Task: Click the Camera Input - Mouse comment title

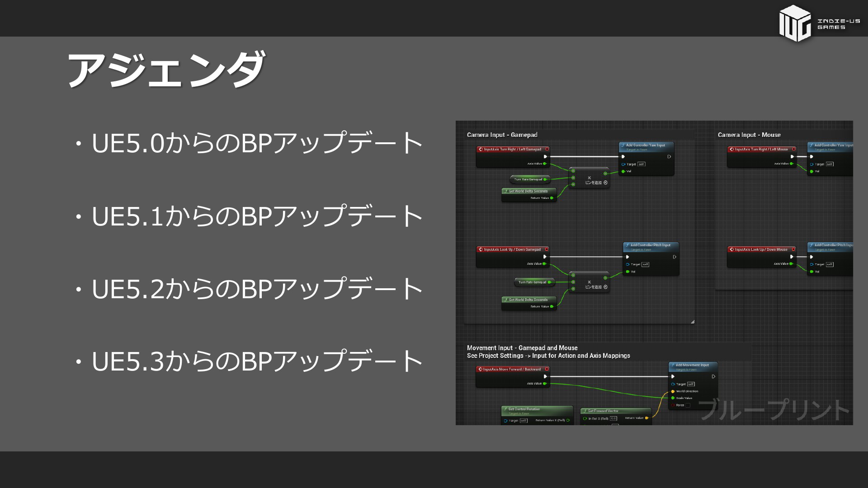Action: pos(749,135)
